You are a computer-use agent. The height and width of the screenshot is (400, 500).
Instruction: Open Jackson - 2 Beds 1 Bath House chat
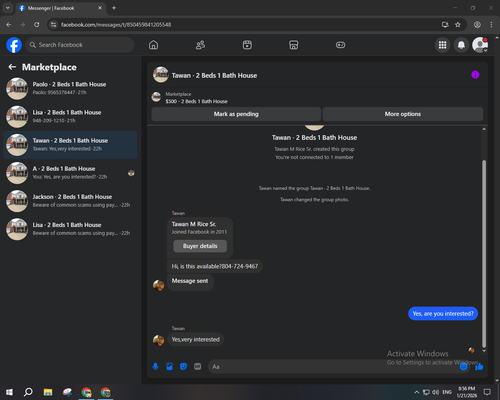(70, 201)
